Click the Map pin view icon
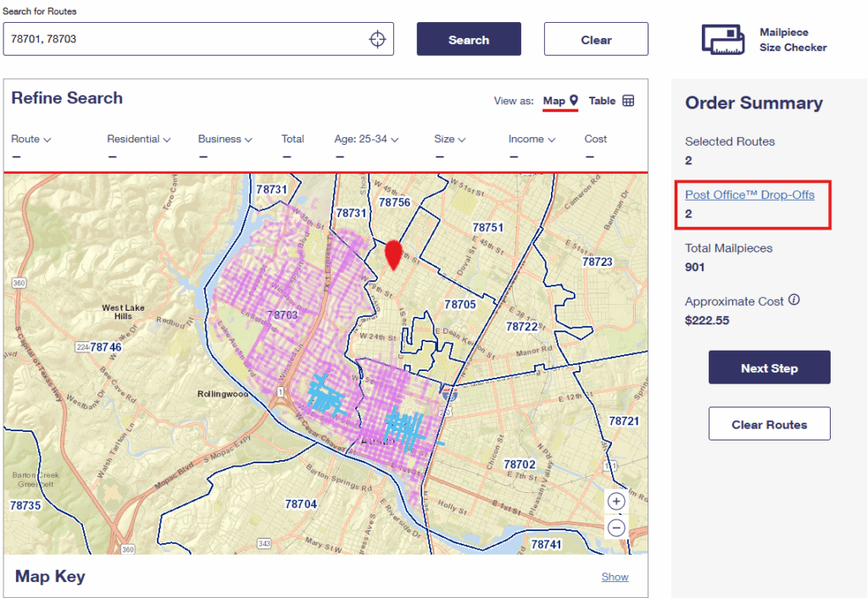The height and width of the screenshot is (598, 868). coord(574,101)
